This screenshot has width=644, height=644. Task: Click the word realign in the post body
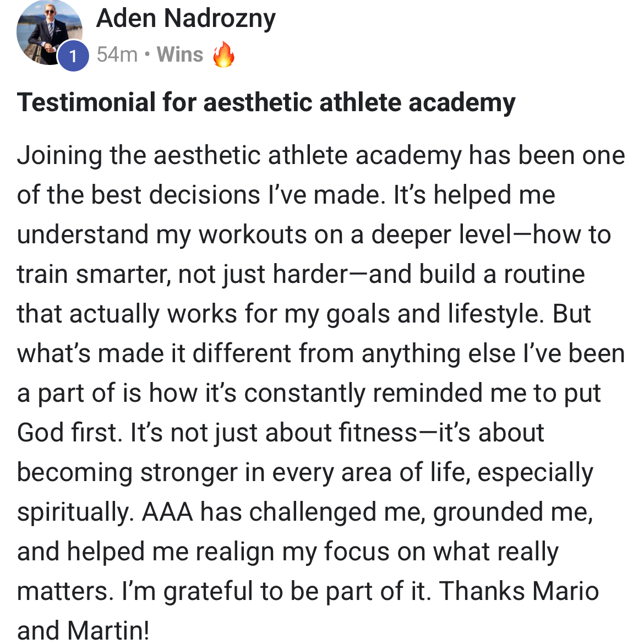(235, 553)
